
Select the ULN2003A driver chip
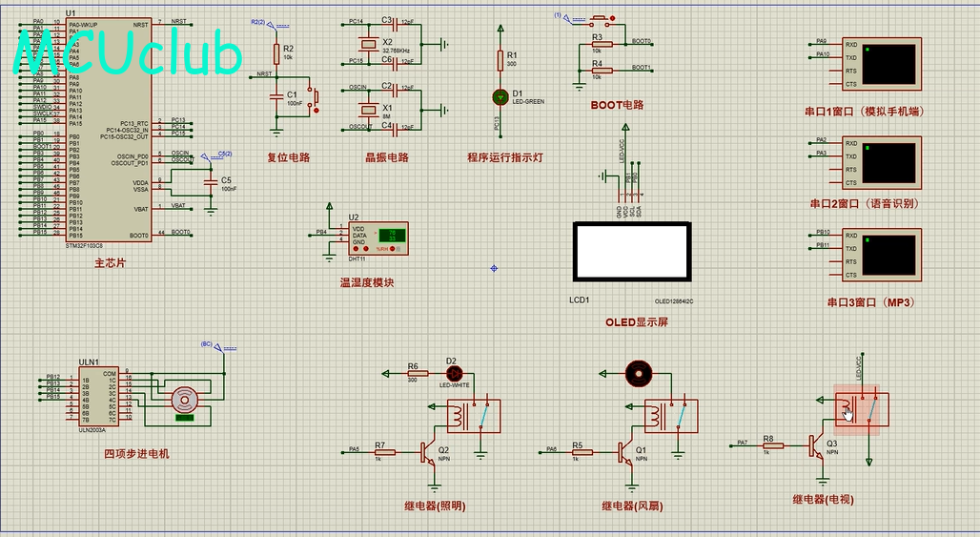98,397
